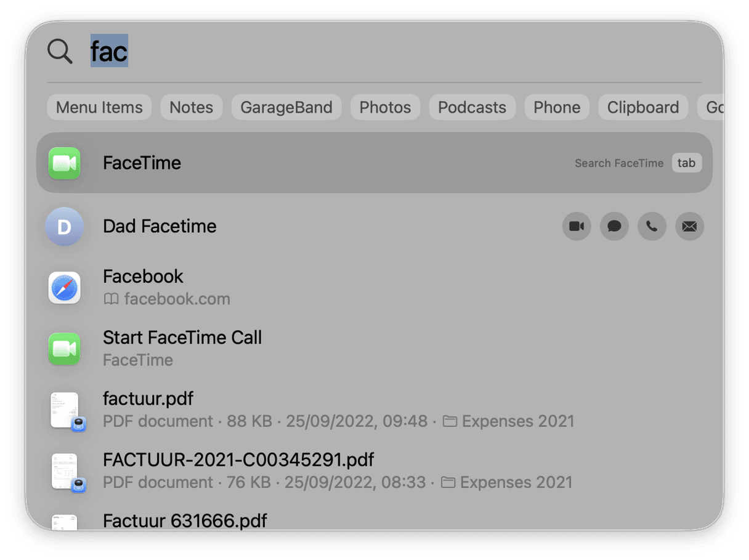
Task: Select the Phone filter chip
Action: coord(557,107)
